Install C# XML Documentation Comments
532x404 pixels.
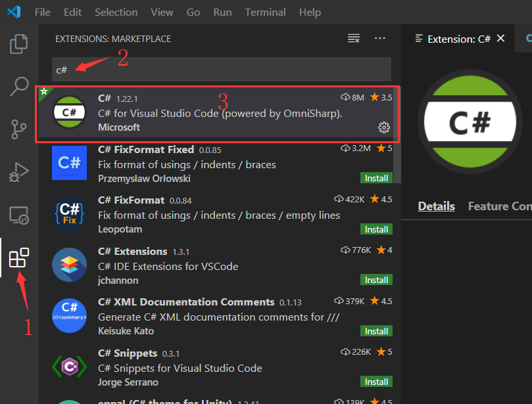[376, 331]
